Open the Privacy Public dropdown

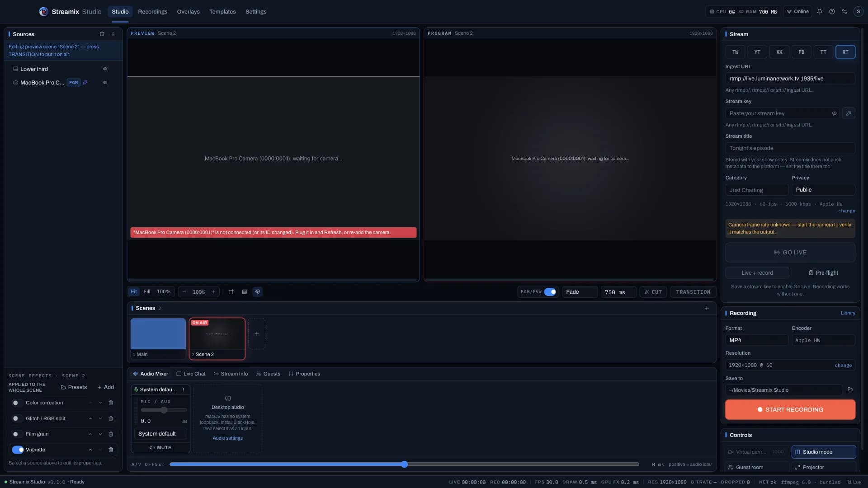[x=823, y=190]
